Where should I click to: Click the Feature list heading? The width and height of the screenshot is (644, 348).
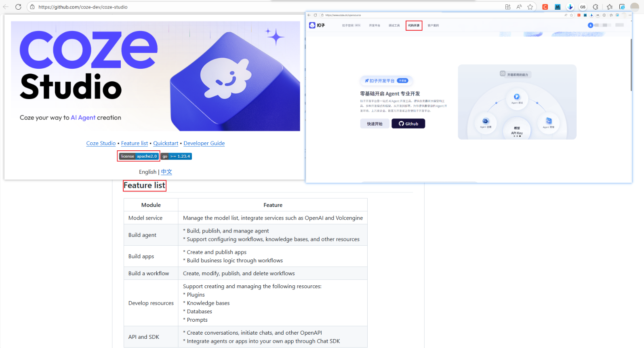tap(144, 186)
